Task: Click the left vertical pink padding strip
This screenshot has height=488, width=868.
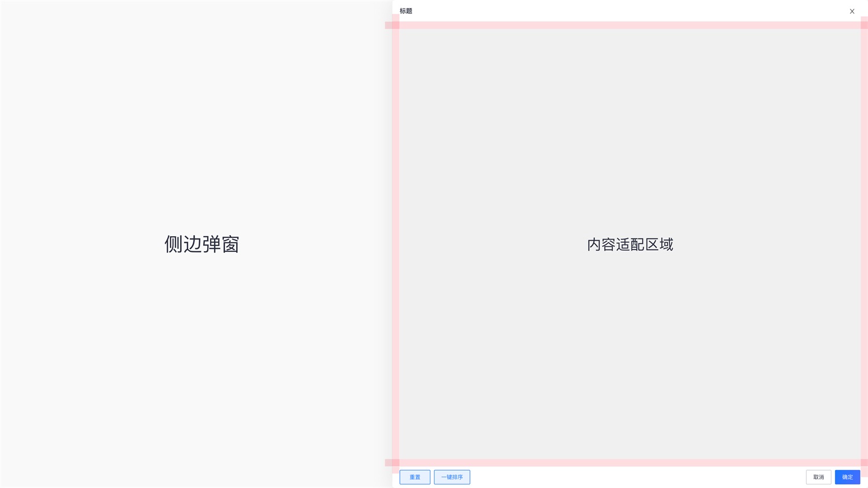Action: pyautogui.click(x=396, y=244)
